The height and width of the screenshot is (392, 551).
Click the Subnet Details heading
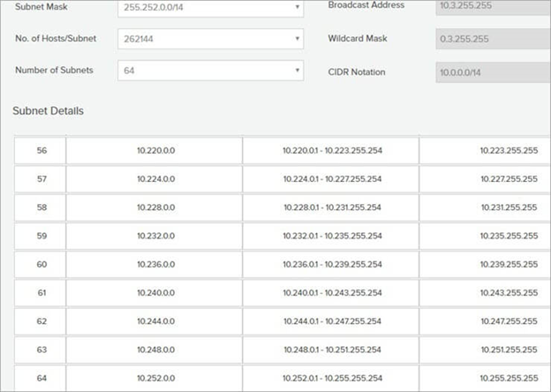click(48, 111)
